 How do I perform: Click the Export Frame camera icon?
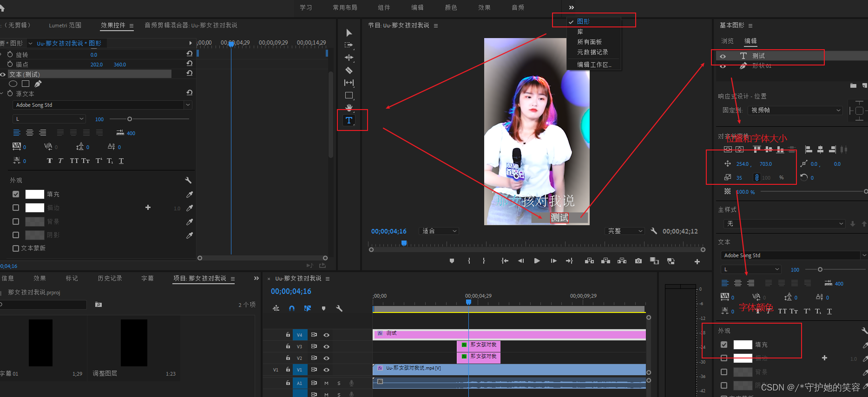pos(638,261)
